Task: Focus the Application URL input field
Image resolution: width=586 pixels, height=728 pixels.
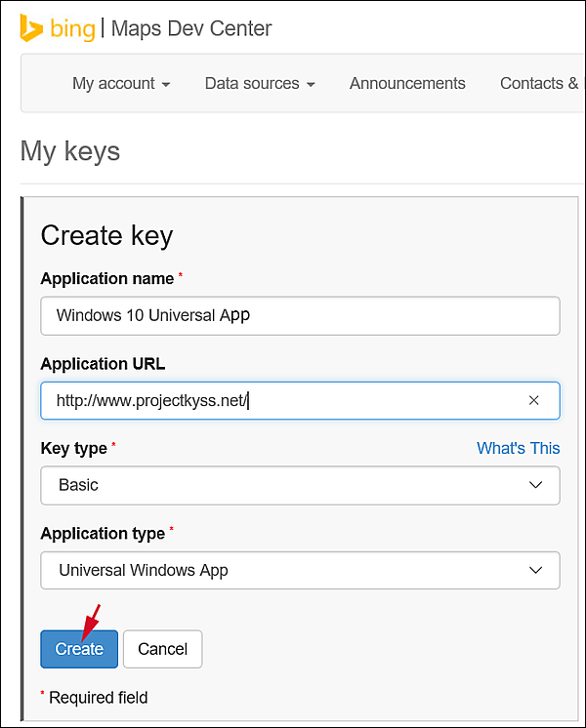Action: (x=300, y=401)
